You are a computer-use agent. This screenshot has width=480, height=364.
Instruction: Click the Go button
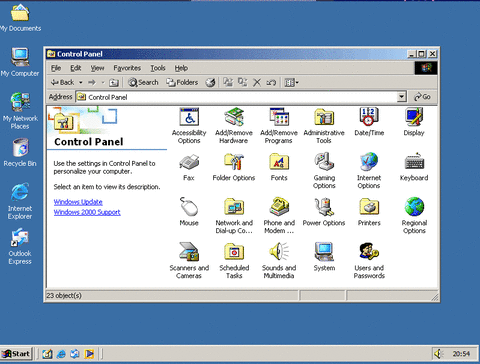(422, 97)
